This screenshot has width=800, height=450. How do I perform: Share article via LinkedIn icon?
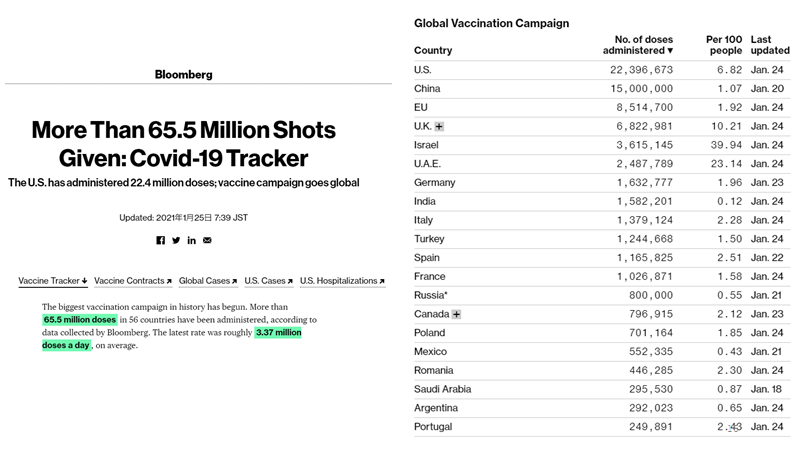[191, 240]
